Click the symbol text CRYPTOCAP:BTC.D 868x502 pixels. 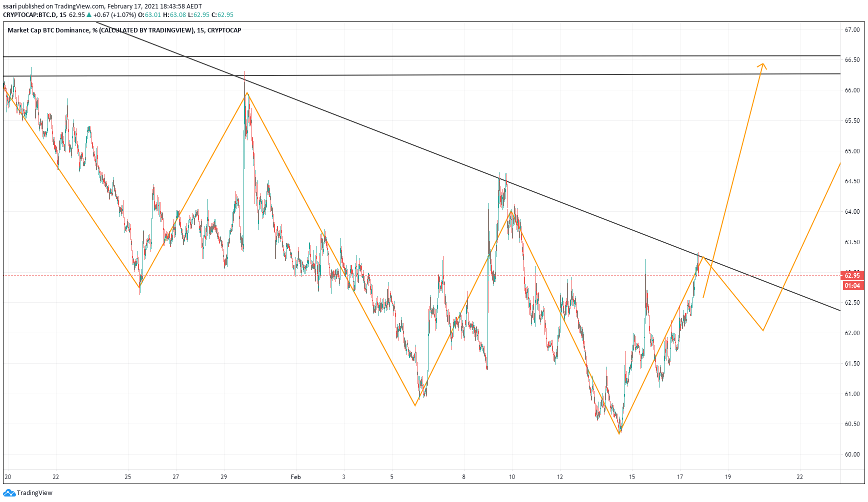(x=29, y=15)
